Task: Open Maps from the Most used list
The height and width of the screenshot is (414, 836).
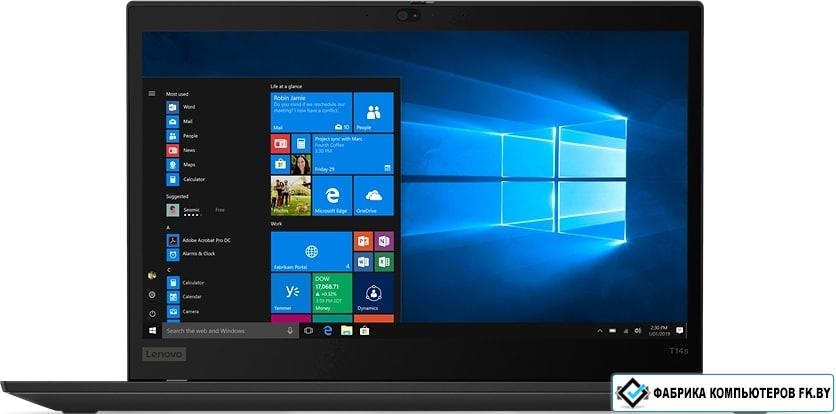Action: pyautogui.click(x=181, y=165)
